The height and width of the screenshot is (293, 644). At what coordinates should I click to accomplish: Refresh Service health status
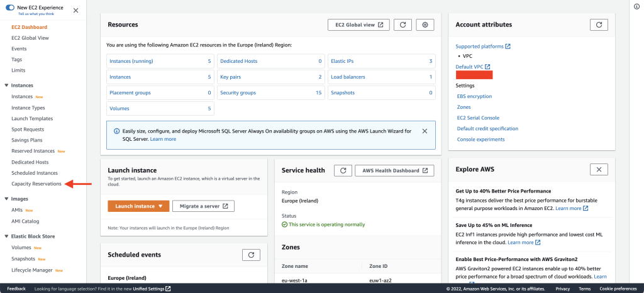click(343, 170)
